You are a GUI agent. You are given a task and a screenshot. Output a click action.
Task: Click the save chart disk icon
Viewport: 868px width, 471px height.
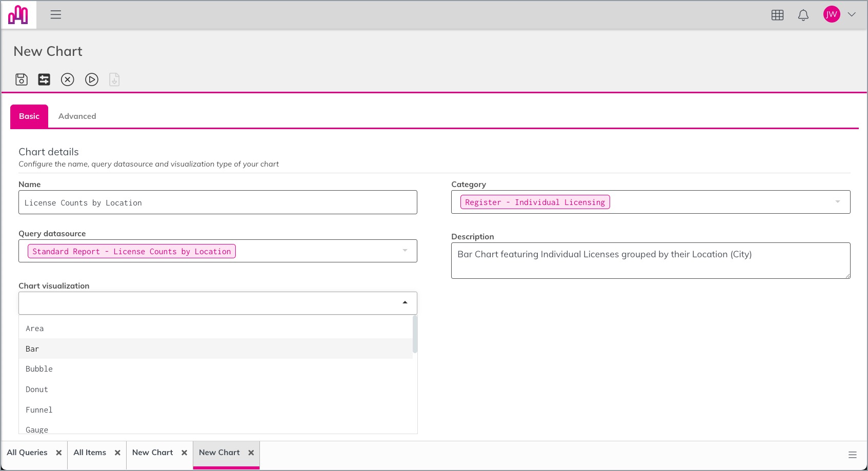click(22, 79)
